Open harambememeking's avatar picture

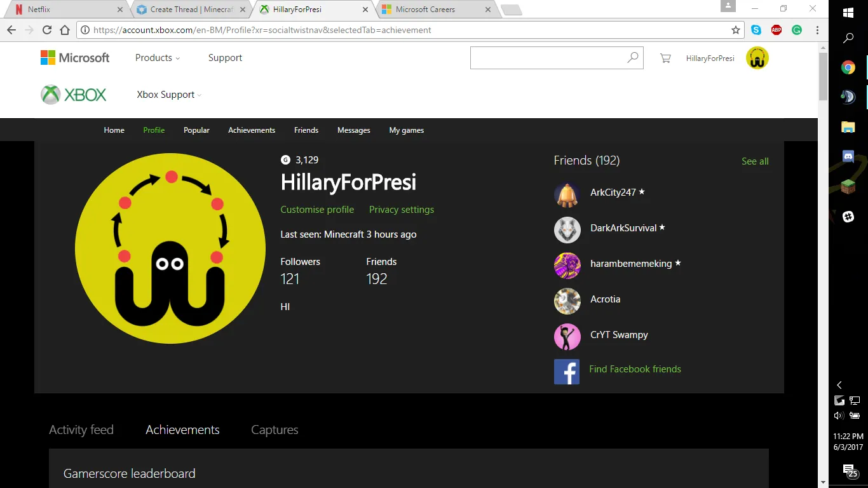point(567,266)
